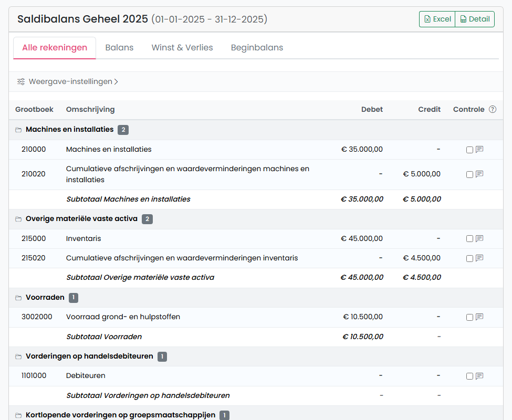
Task: Click the Subtotaal Voorraden label
Action: tap(104, 337)
